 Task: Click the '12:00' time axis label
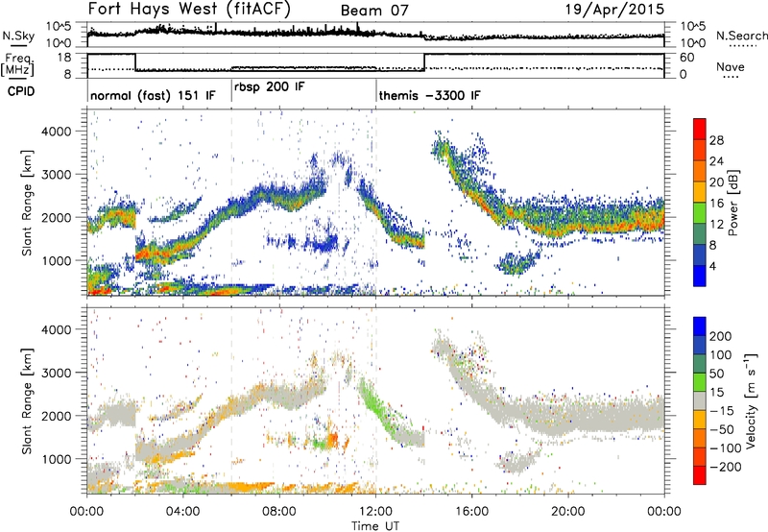click(375, 512)
